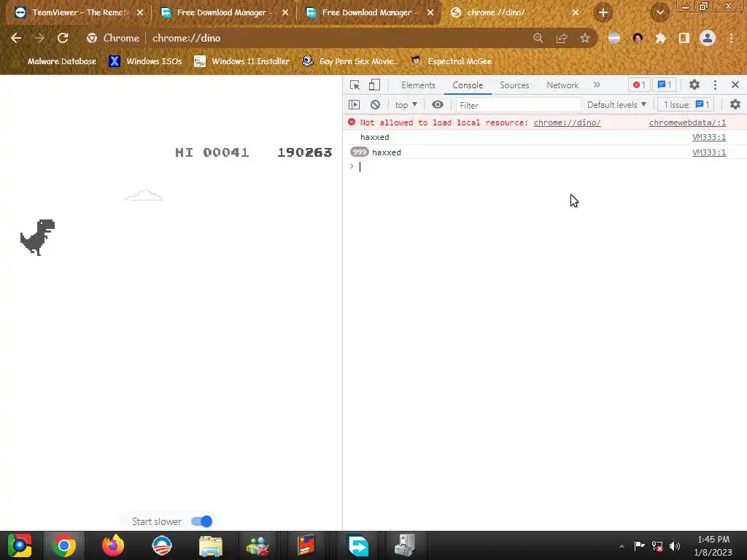The image size is (747, 560).
Task: Reload the chrome://dino page
Action: point(63,38)
